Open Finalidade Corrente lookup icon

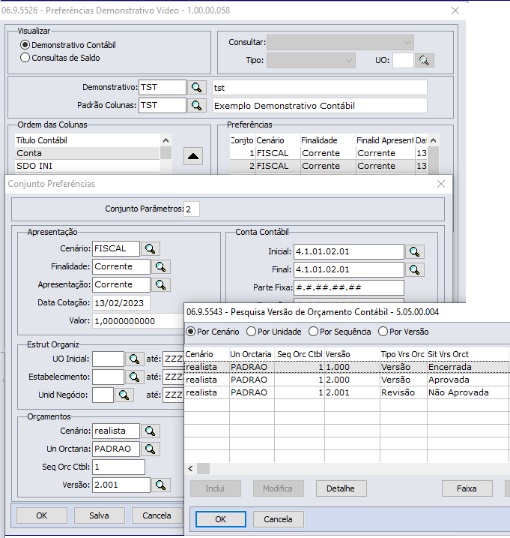(x=161, y=267)
